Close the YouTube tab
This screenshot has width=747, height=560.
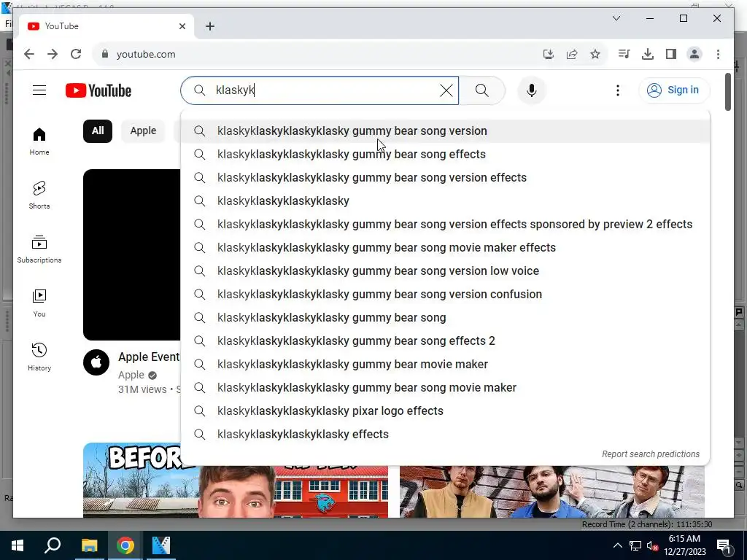[x=182, y=26]
